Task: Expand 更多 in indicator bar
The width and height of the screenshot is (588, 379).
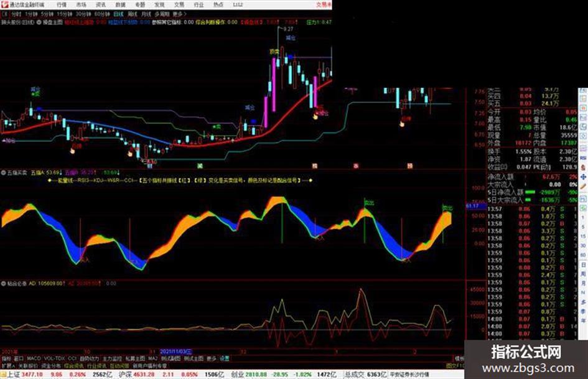Action: [212, 358]
